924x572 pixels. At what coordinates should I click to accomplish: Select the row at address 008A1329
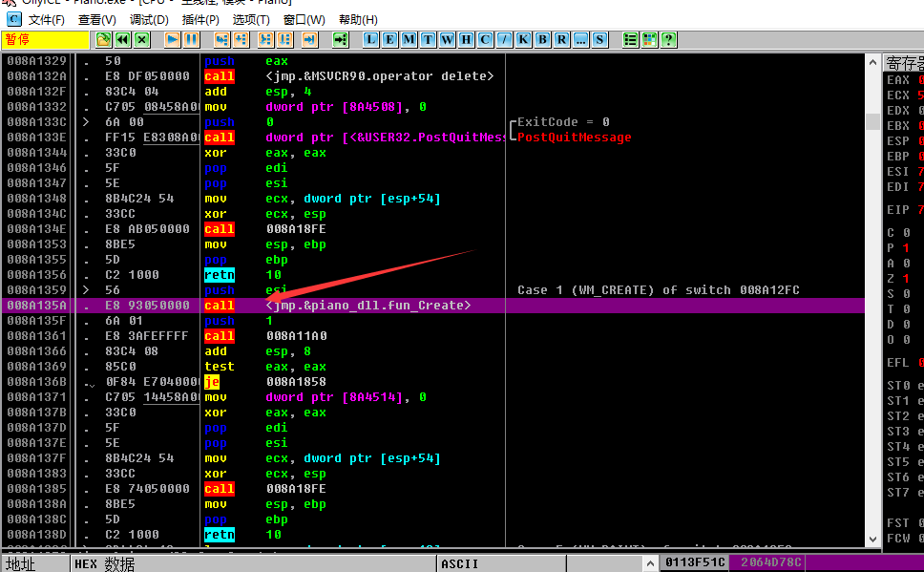(433, 61)
